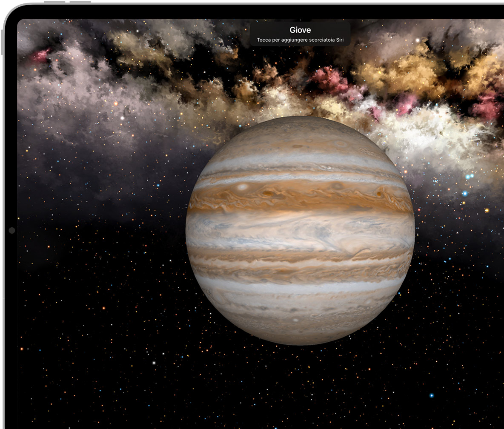Tap the bright white star at bottom left
Screen dimensions: 504x429
click(x=154, y=363)
